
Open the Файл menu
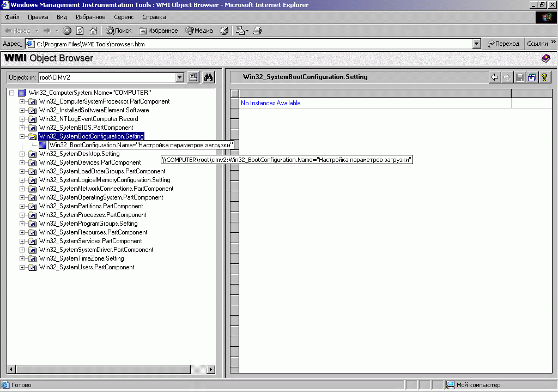click(x=12, y=17)
